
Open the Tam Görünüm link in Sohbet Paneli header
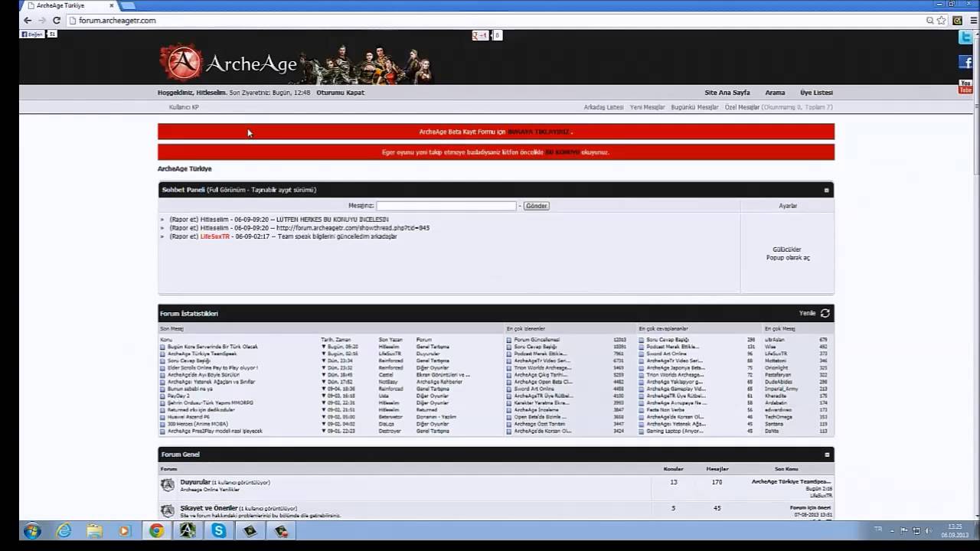point(227,190)
